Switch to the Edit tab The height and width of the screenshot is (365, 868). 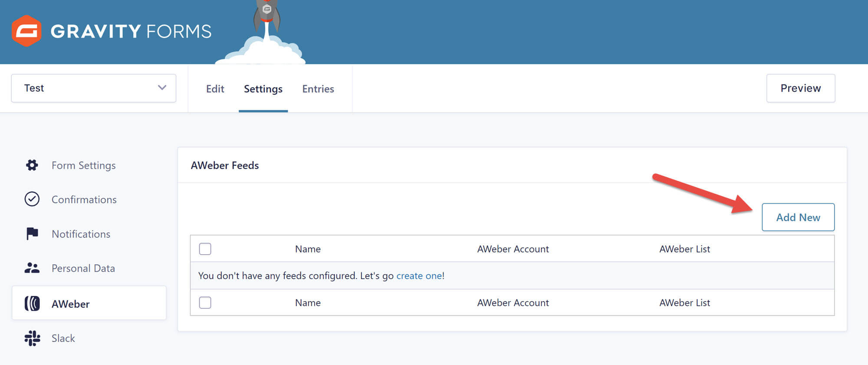(215, 89)
